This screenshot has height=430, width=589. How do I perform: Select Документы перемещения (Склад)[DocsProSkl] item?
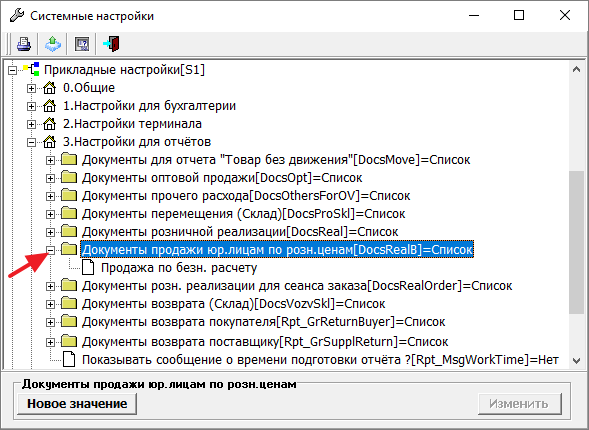pyautogui.click(x=243, y=214)
